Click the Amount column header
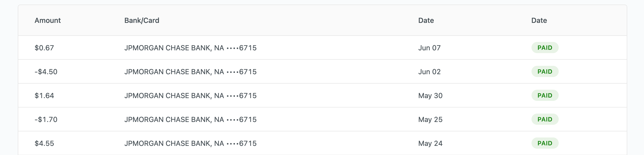 (x=47, y=20)
